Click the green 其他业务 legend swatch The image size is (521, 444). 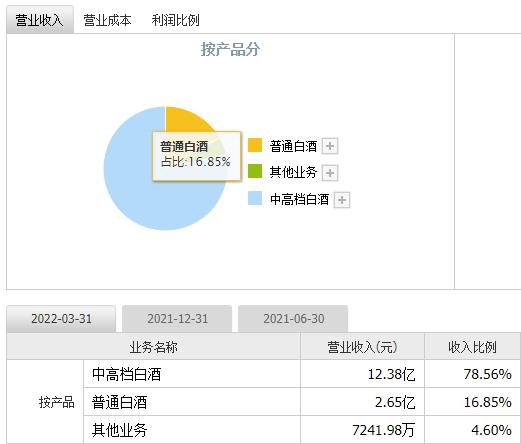point(255,171)
